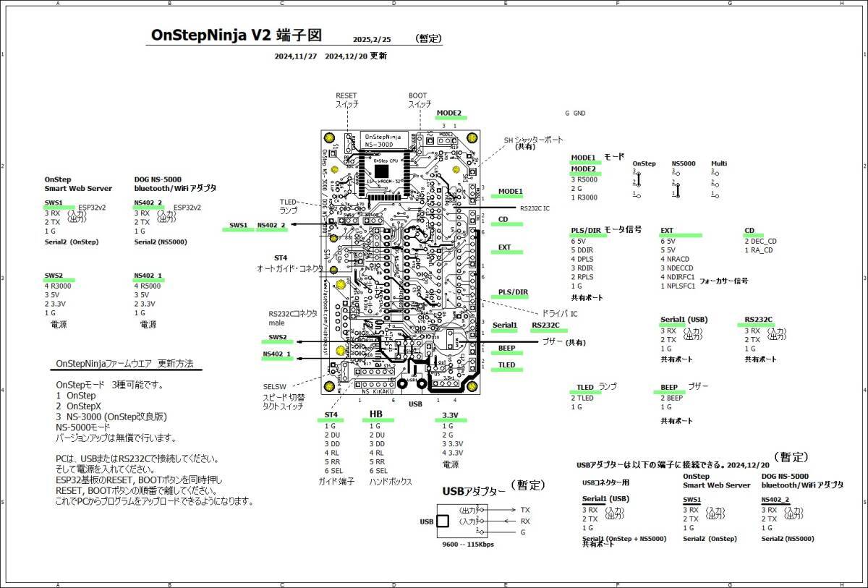Click the 'ドライバ IC' callout label
Viewport: 868px width, 588px height.
click(558, 312)
